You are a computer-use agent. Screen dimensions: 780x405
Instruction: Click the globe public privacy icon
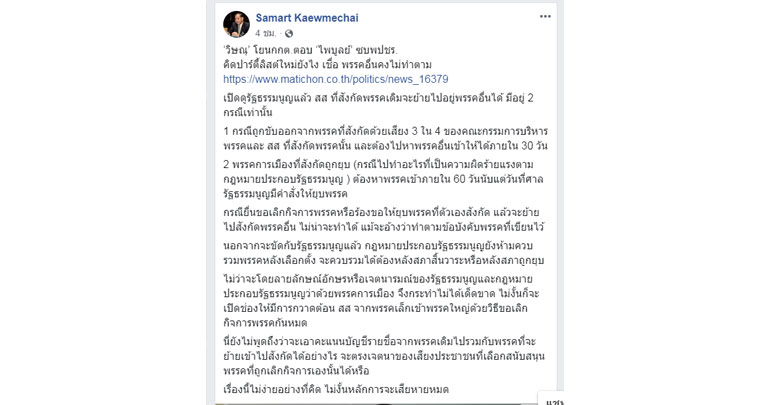(289, 34)
